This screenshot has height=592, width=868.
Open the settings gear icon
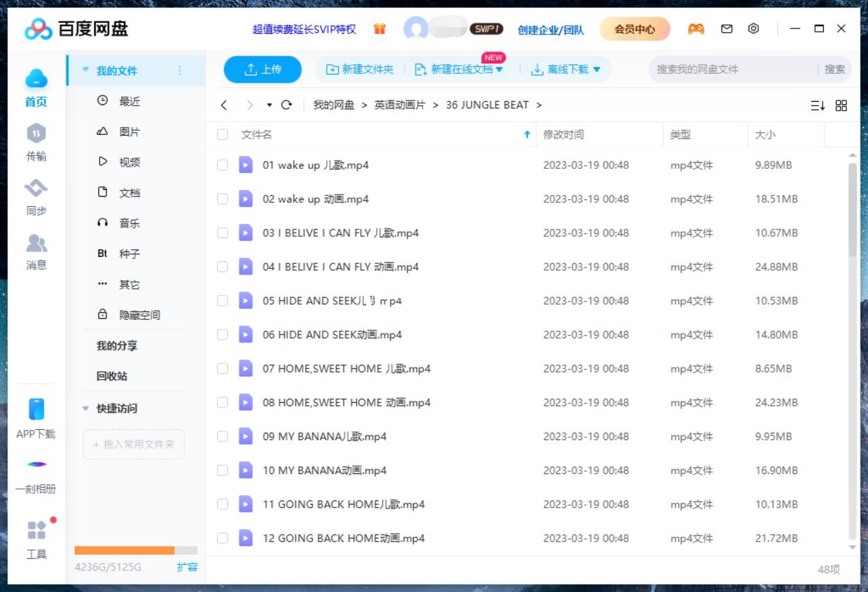point(753,28)
